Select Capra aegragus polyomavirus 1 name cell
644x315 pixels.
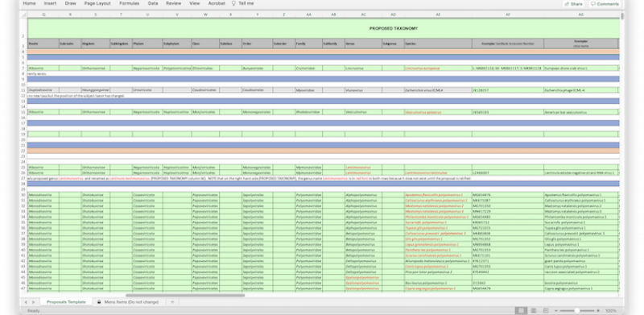click(580, 288)
